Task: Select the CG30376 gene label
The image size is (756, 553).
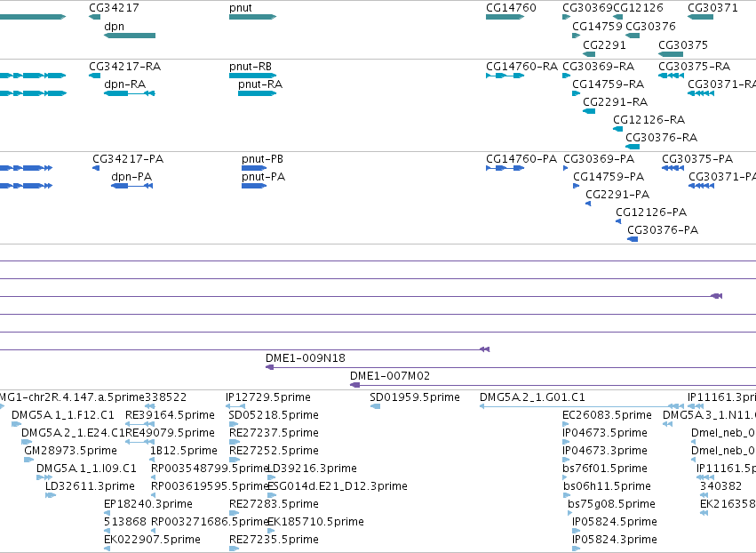Action: (650, 26)
